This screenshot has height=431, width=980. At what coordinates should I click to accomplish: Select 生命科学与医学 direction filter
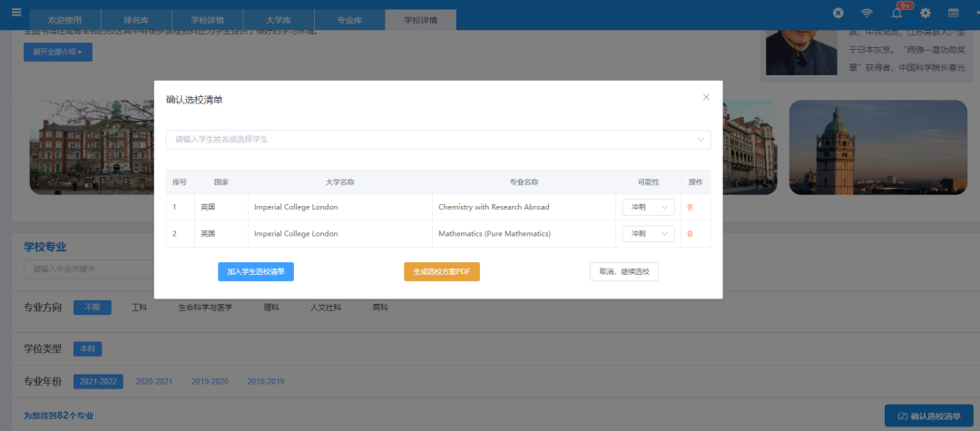206,308
